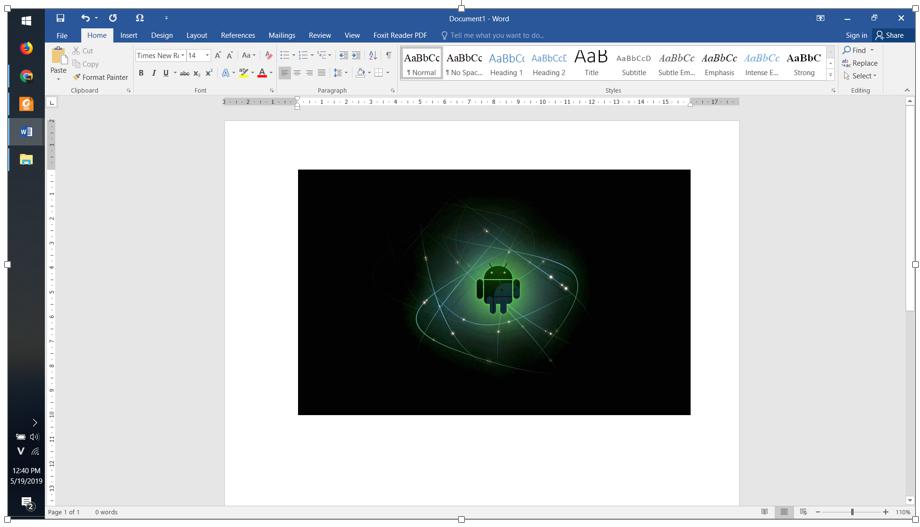Click the Replace button
Image resolution: width=920 pixels, height=527 pixels.
[860, 63]
